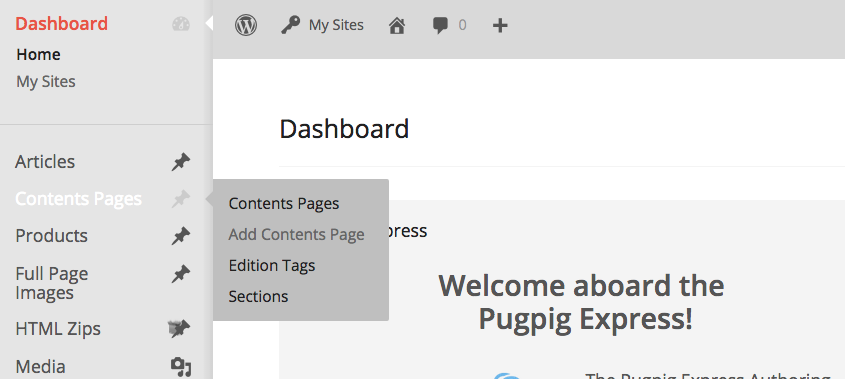Click the pin icon beside Full Page Images
This screenshot has width=845, height=379.
[181, 274]
